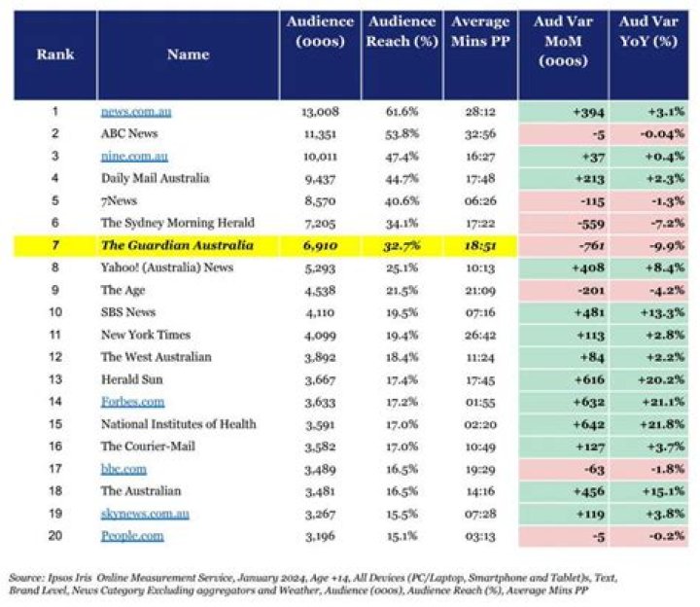Follow the bbc.com hyperlink

pos(123,469)
